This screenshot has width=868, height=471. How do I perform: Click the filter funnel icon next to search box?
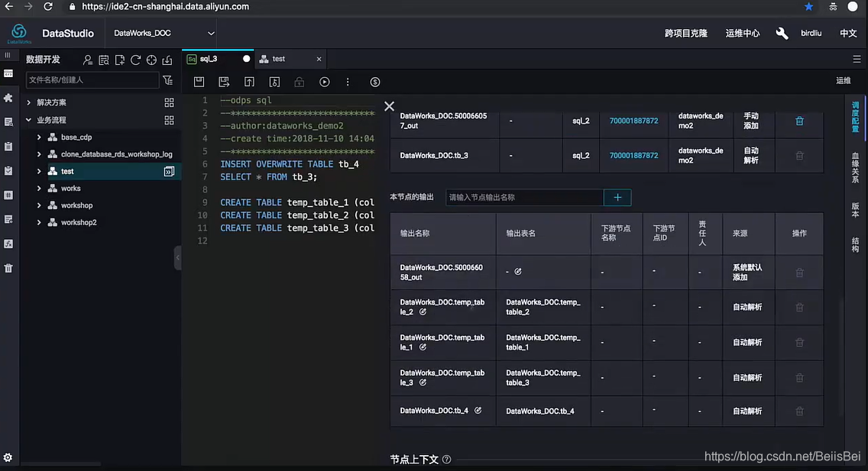coord(168,80)
